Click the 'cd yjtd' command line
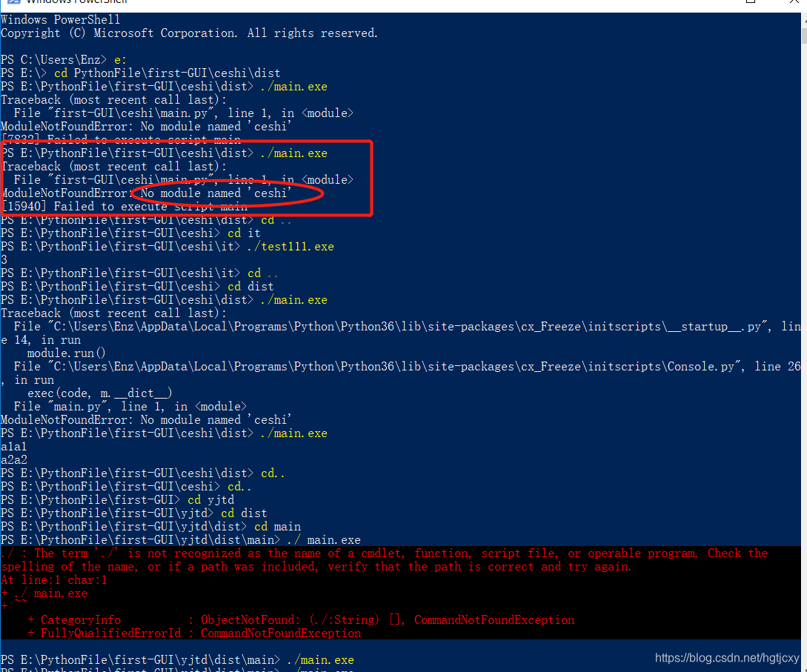This screenshot has width=807, height=672. (x=117, y=500)
